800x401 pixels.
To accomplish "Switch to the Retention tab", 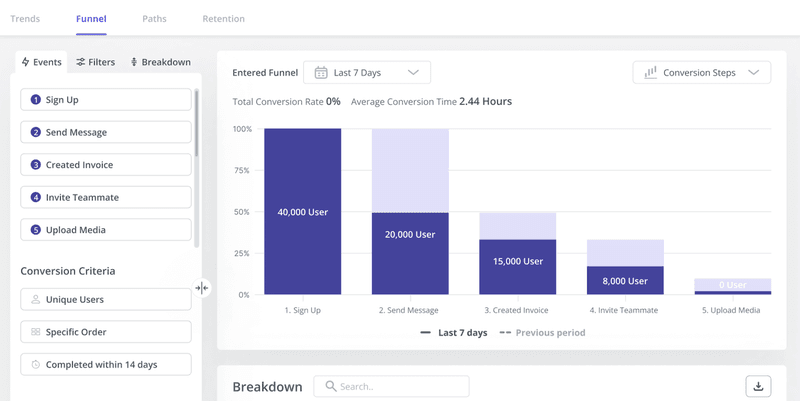I will (x=223, y=19).
